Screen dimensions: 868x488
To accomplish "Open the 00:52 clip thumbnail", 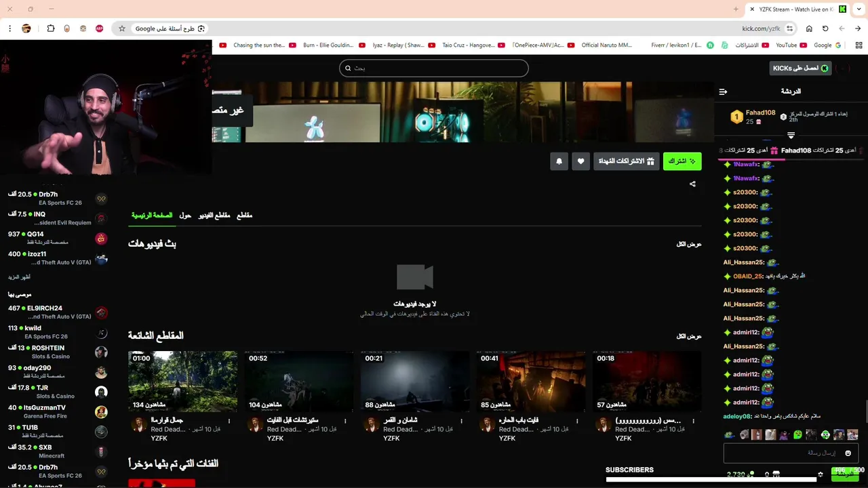I will click(x=299, y=382).
